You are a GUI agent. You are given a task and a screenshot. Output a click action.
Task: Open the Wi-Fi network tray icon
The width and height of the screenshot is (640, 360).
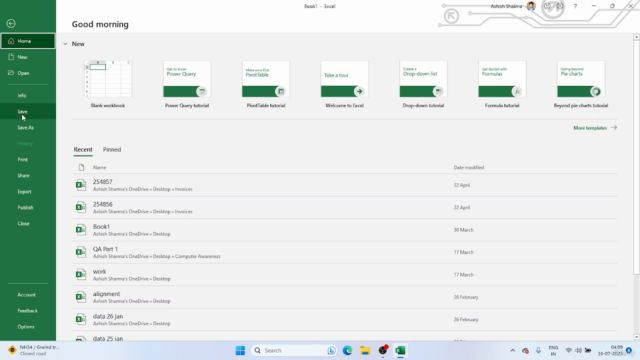click(569, 351)
